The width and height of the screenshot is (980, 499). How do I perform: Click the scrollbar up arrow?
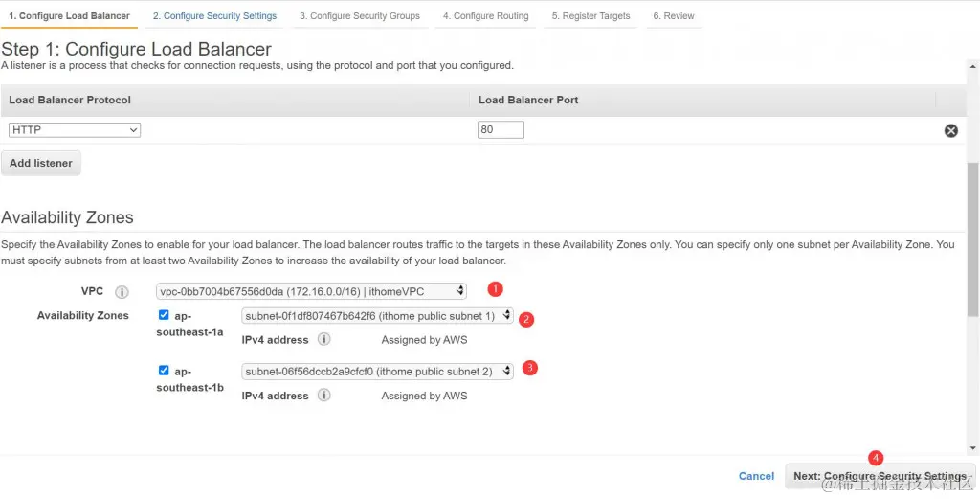tap(973, 66)
